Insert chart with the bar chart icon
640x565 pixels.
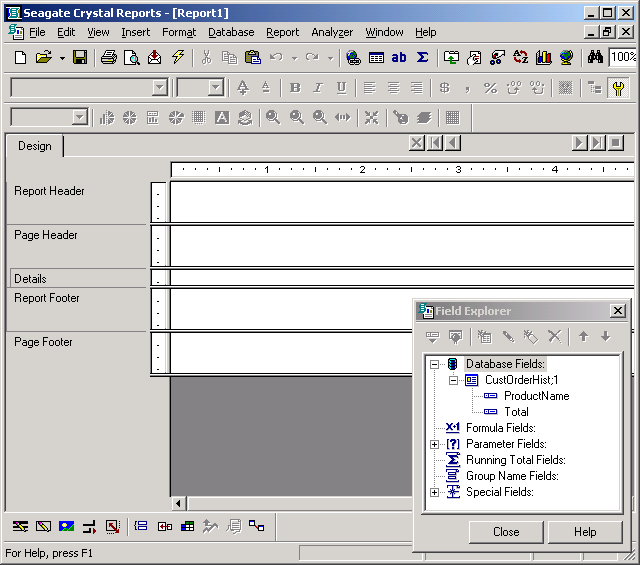pyautogui.click(x=543, y=58)
